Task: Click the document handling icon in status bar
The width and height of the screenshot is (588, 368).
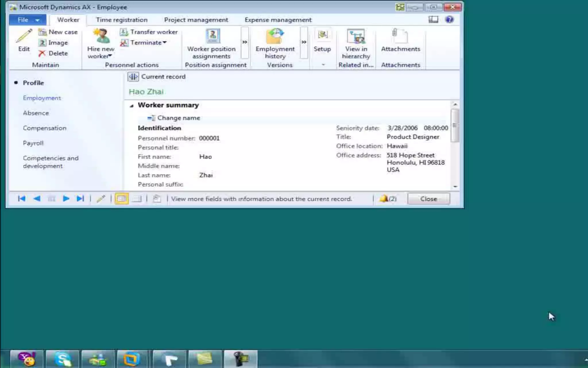Action: (157, 199)
